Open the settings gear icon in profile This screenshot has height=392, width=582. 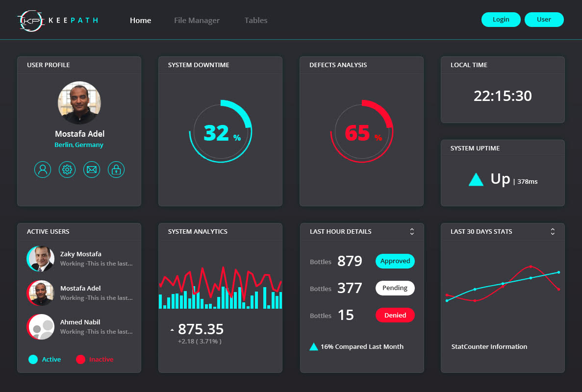(67, 170)
